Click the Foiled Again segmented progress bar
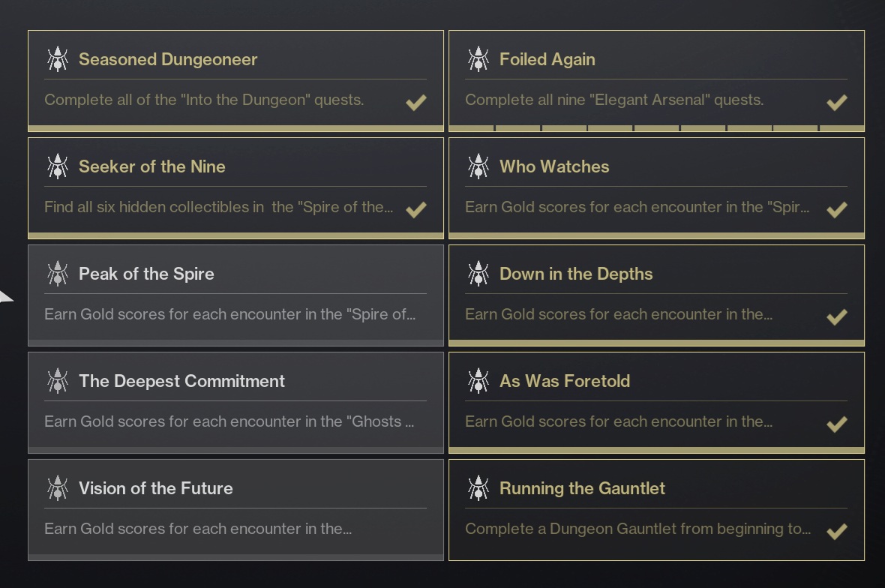Screen dimensions: 885x588 (656, 129)
